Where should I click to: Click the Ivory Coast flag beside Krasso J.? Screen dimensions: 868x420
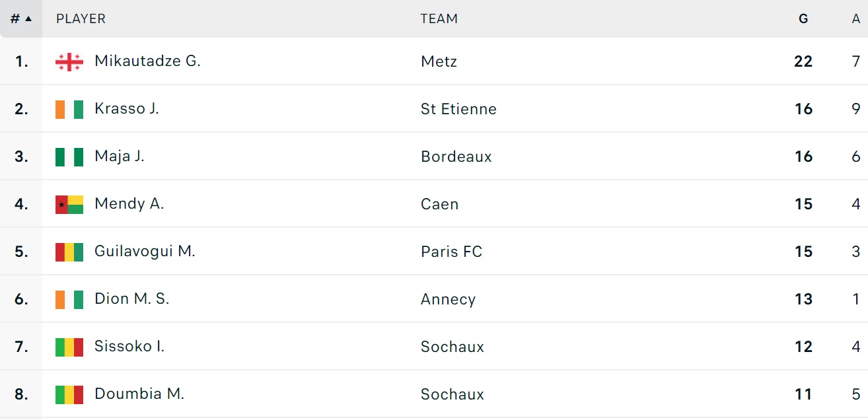tap(69, 110)
